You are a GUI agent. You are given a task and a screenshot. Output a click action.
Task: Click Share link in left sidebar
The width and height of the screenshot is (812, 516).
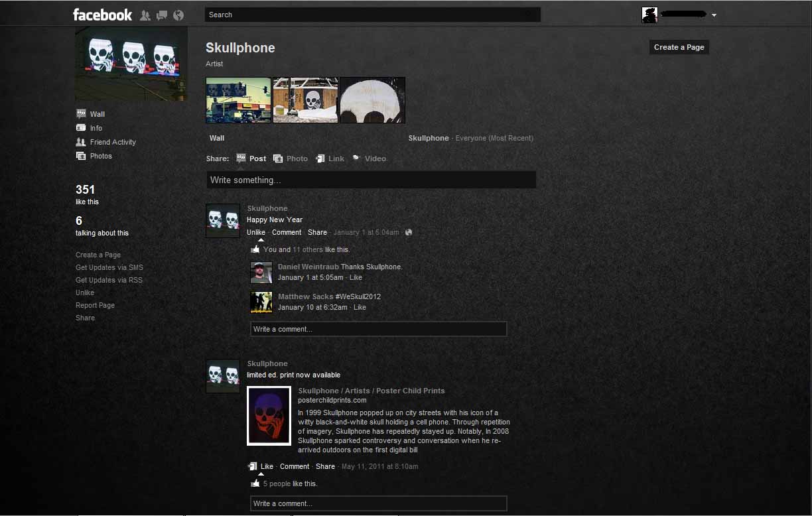click(x=85, y=318)
